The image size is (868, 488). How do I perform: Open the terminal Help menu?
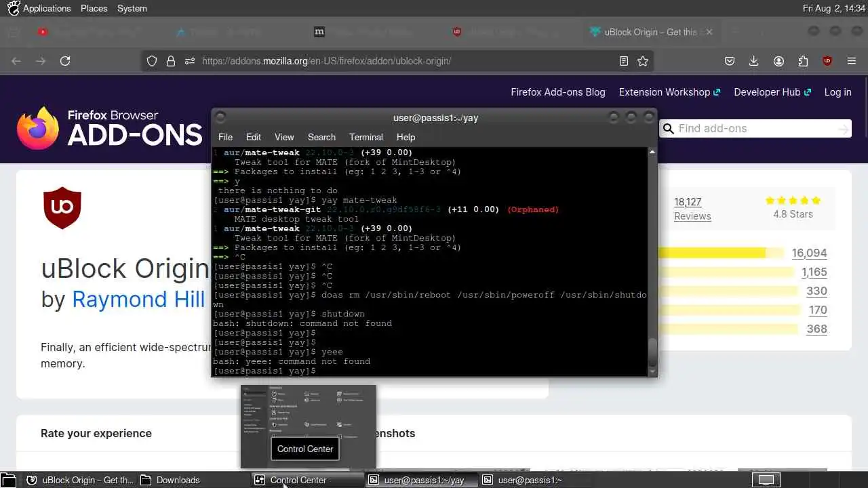click(406, 137)
